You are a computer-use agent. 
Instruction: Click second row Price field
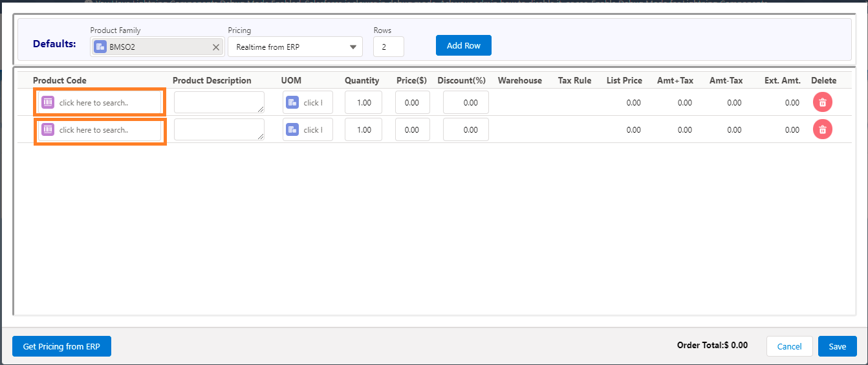pyautogui.click(x=413, y=129)
